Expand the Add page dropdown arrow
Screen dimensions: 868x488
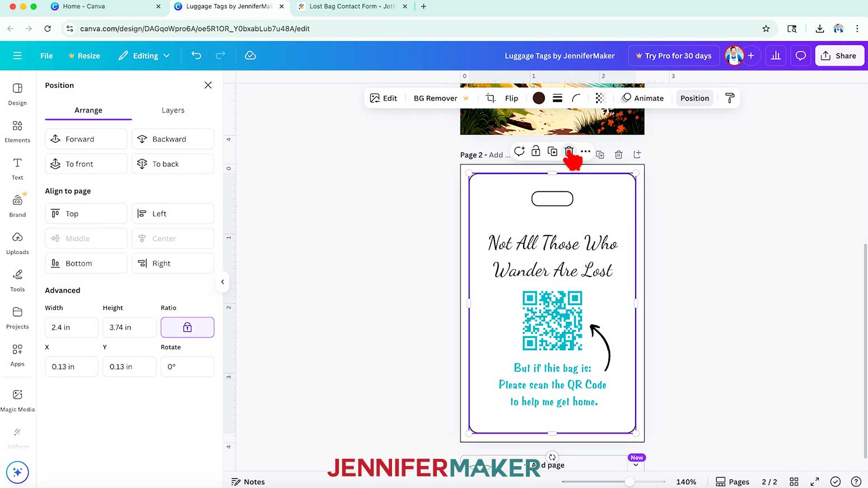click(636, 465)
